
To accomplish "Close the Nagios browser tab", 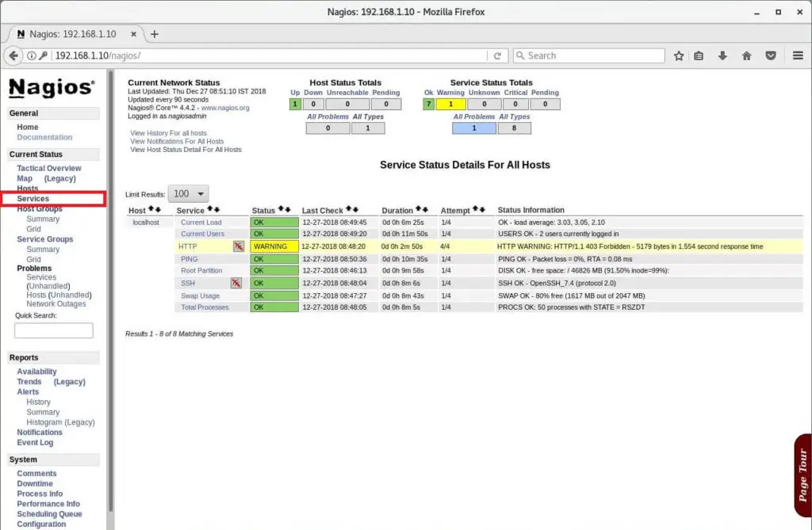I will point(133,34).
